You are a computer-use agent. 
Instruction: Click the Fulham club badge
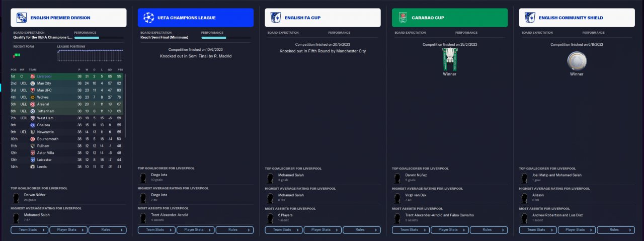(32, 146)
